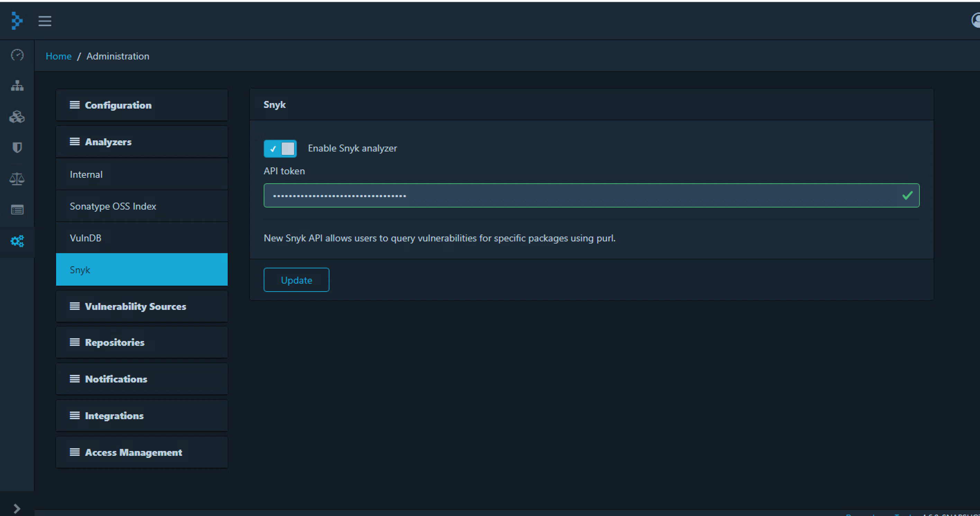Toggle the hamburger sidebar menu icon

coord(45,21)
